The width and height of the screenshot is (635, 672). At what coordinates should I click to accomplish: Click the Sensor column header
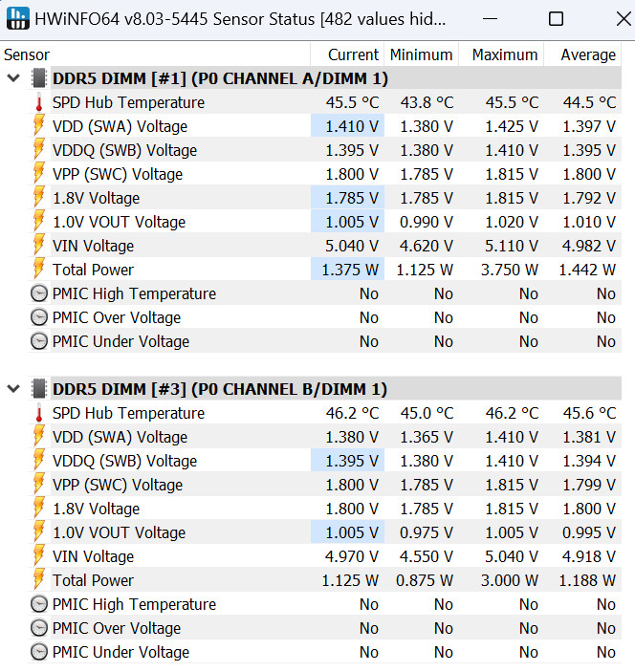click(155, 54)
